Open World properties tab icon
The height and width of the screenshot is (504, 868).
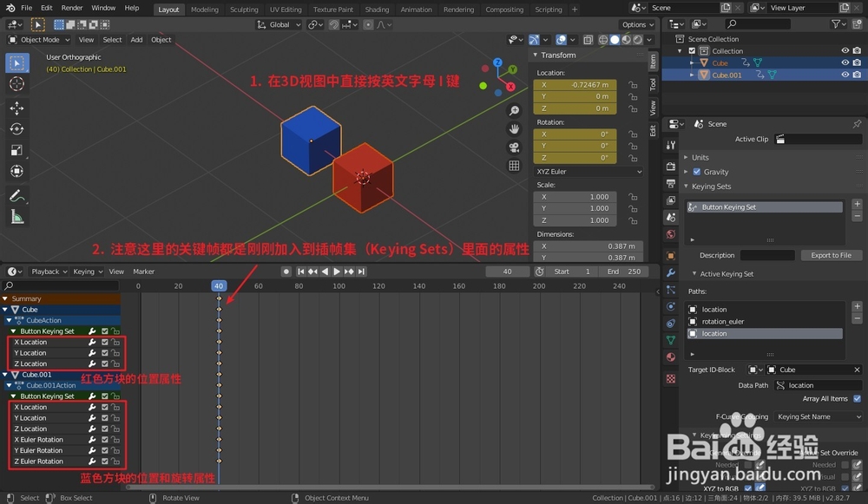click(x=671, y=234)
